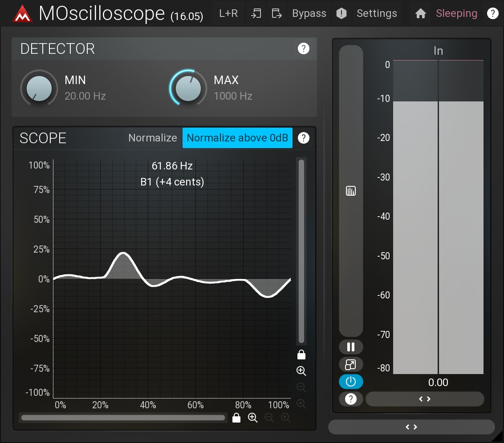Click the scope horizontal scrollbar
This screenshot has height=443, width=504.
pos(123,418)
